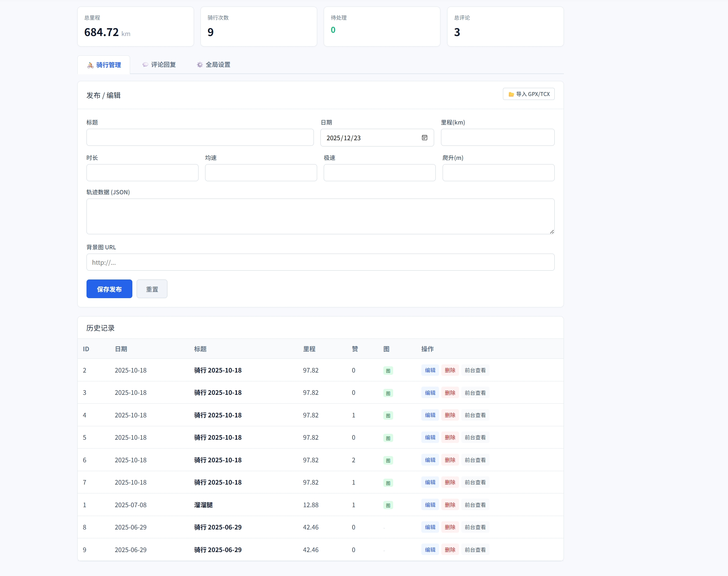
Task: Click 编辑 for ride ID 3
Action: click(430, 393)
